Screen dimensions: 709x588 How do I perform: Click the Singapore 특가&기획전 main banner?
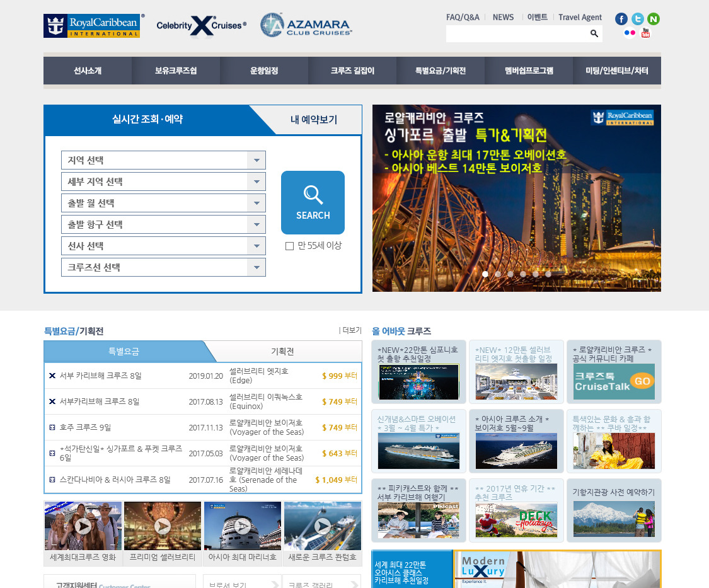pos(516,198)
